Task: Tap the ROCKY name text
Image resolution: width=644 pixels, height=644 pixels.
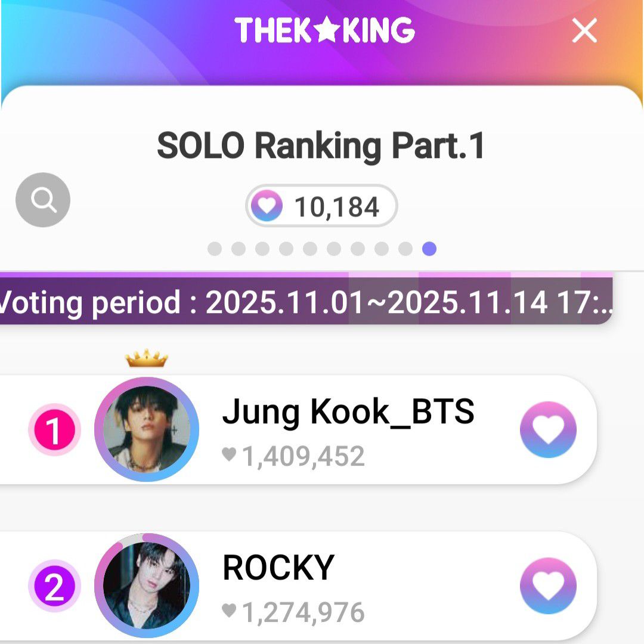Action: pyautogui.click(x=278, y=568)
